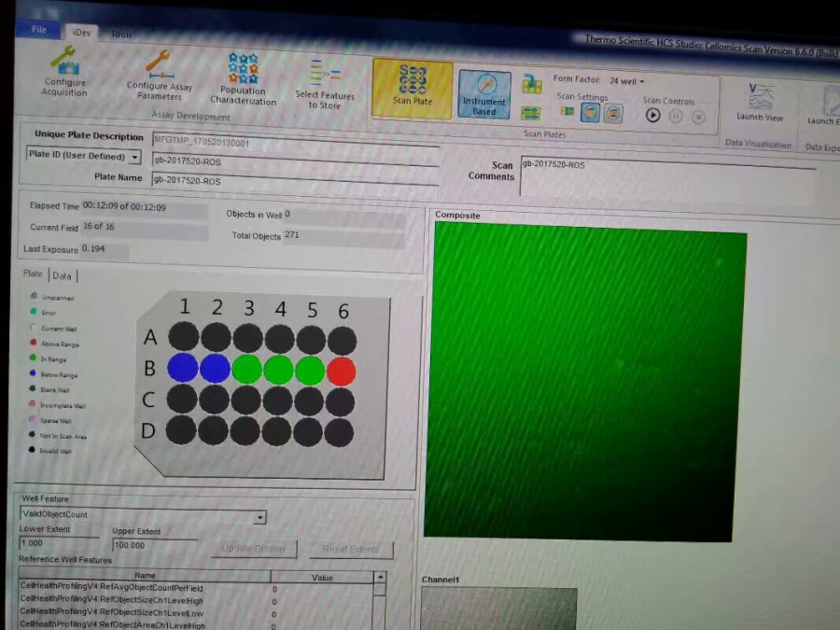Image resolution: width=840 pixels, height=630 pixels.
Task: Open Plate ID (User Defined) dropdown
Action: coord(84,156)
